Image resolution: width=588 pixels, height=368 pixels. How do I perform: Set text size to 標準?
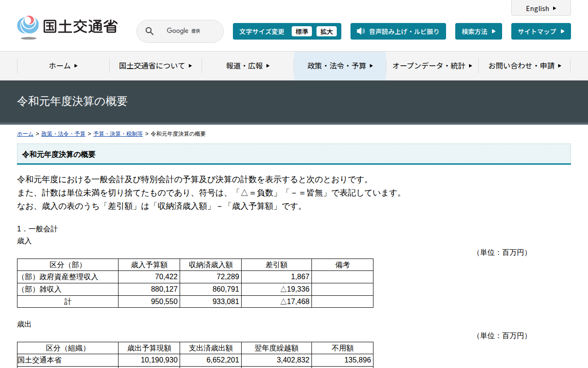[x=302, y=31]
